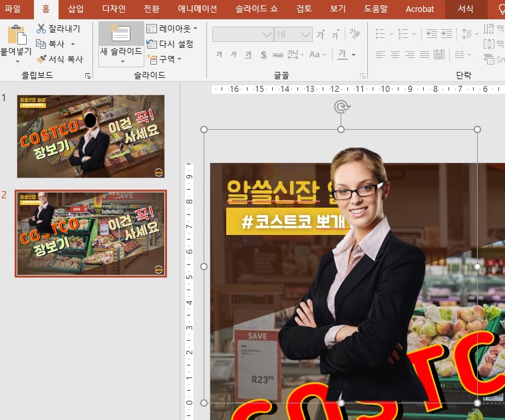The height and width of the screenshot is (420, 505).
Task: Toggle italic 가 formatting
Action: (x=234, y=55)
